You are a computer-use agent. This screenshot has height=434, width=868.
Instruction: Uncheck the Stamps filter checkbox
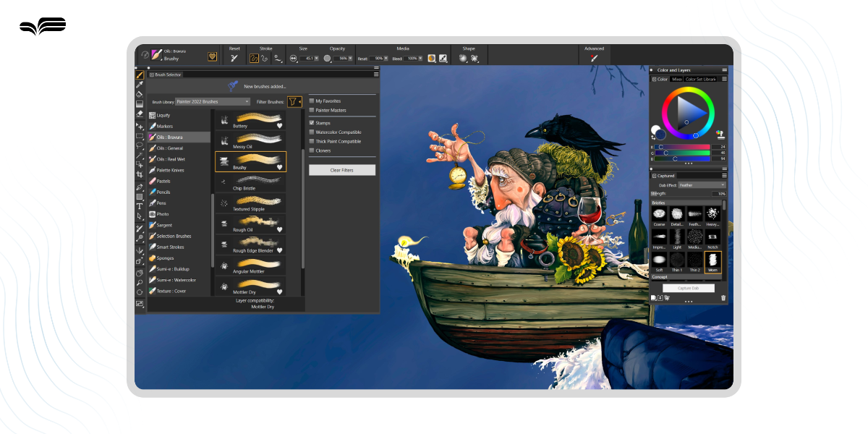[x=312, y=123]
